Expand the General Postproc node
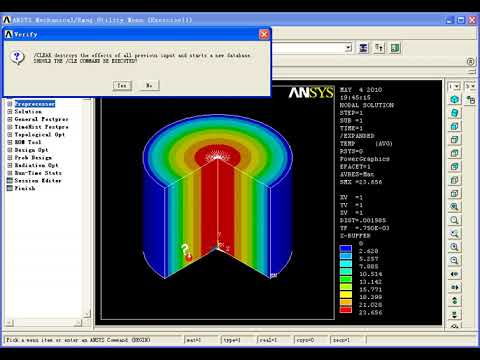480x360 pixels. click(10, 119)
